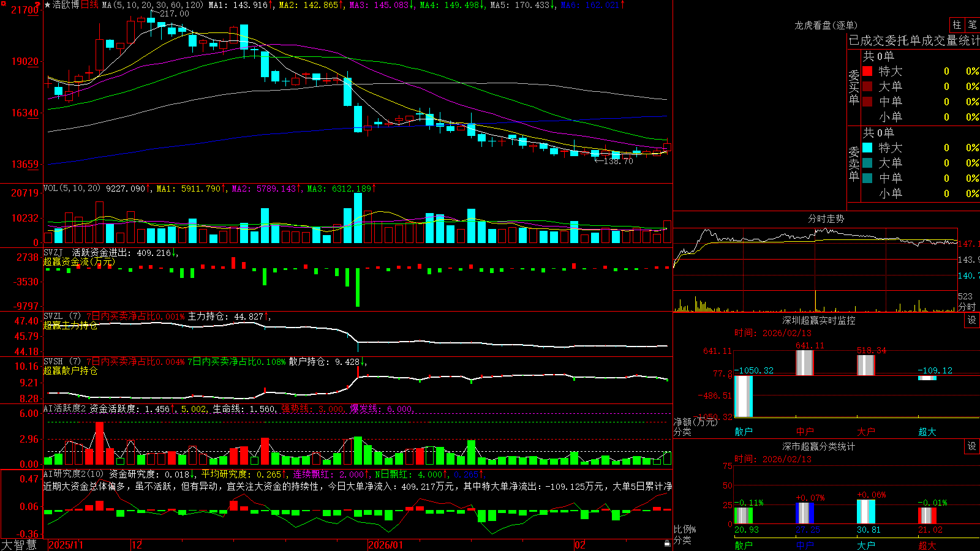The width and height of the screenshot is (980, 551).
Task: Click the 超大 net amount bar -109.12
Action: pyautogui.click(x=927, y=378)
